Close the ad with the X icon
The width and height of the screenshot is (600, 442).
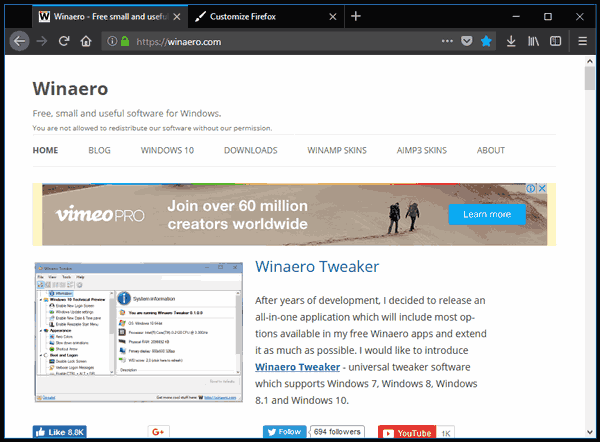click(x=542, y=188)
